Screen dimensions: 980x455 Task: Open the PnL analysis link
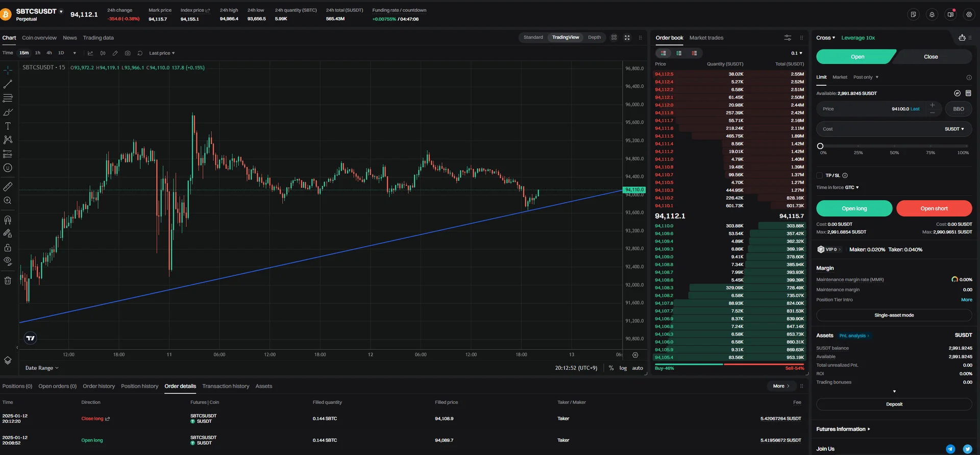click(854, 336)
